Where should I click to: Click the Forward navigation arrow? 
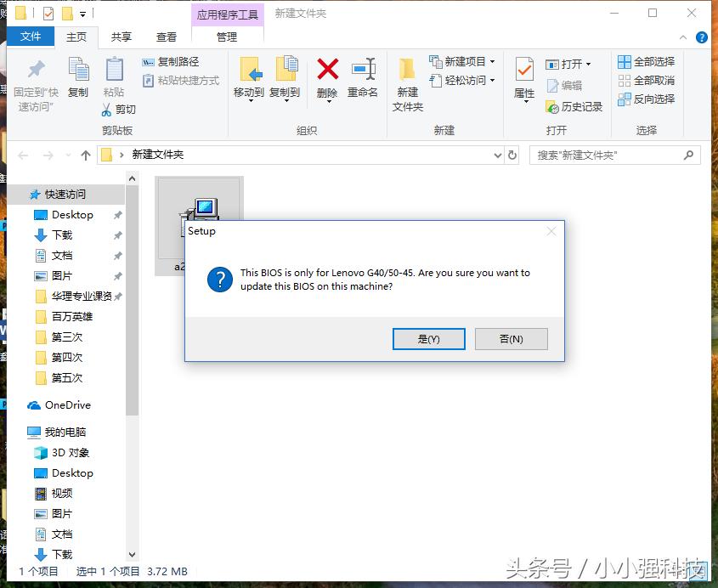coord(48,155)
